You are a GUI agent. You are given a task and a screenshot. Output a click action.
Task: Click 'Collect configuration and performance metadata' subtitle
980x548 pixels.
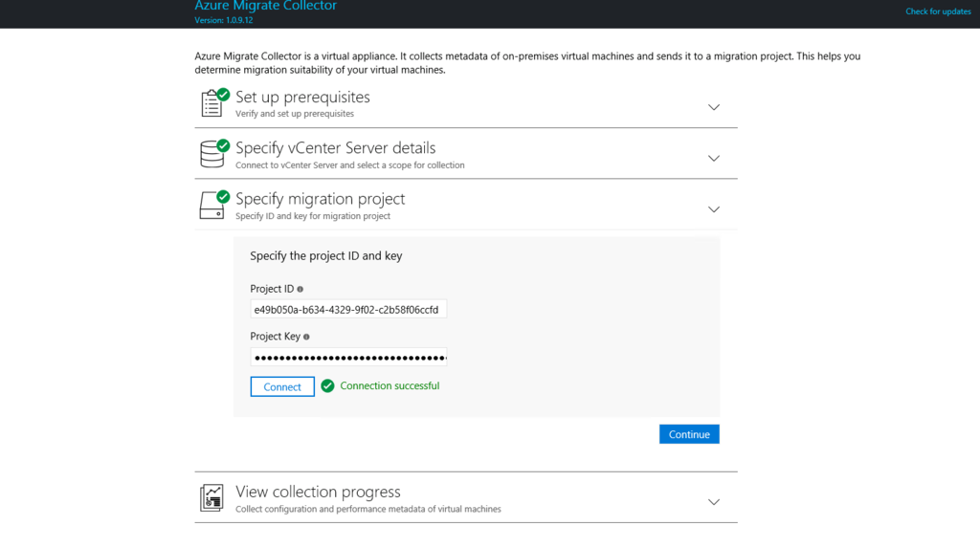click(368, 509)
